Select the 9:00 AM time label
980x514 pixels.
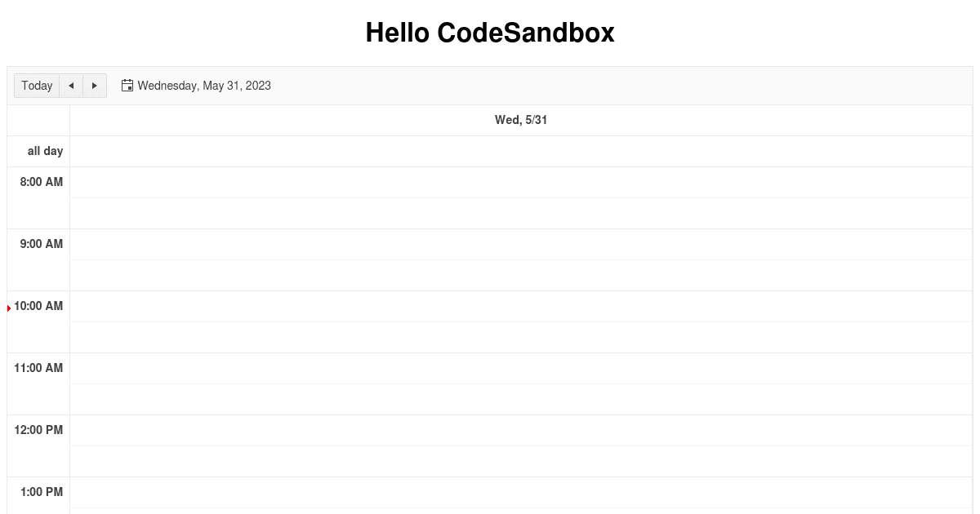tap(41, 244)
